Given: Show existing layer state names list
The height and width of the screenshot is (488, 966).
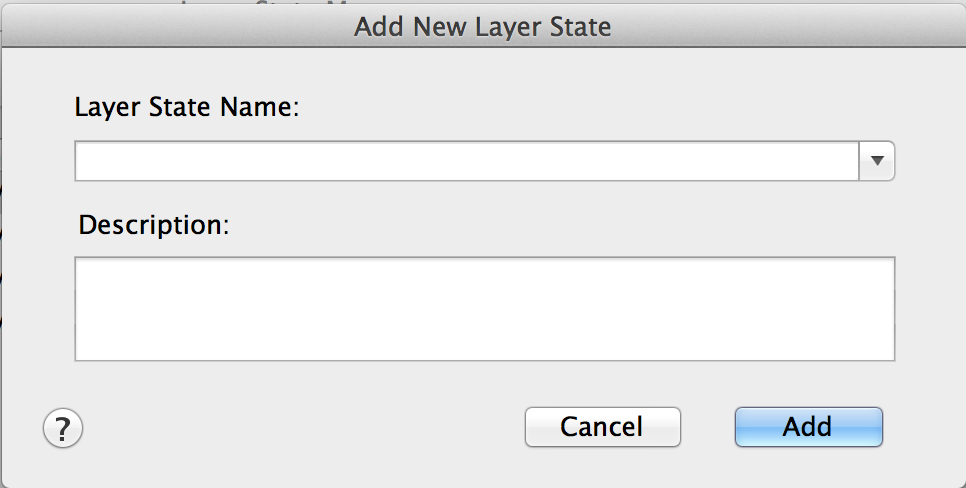Looking at the screenshot, I should (x=877, y=161).
